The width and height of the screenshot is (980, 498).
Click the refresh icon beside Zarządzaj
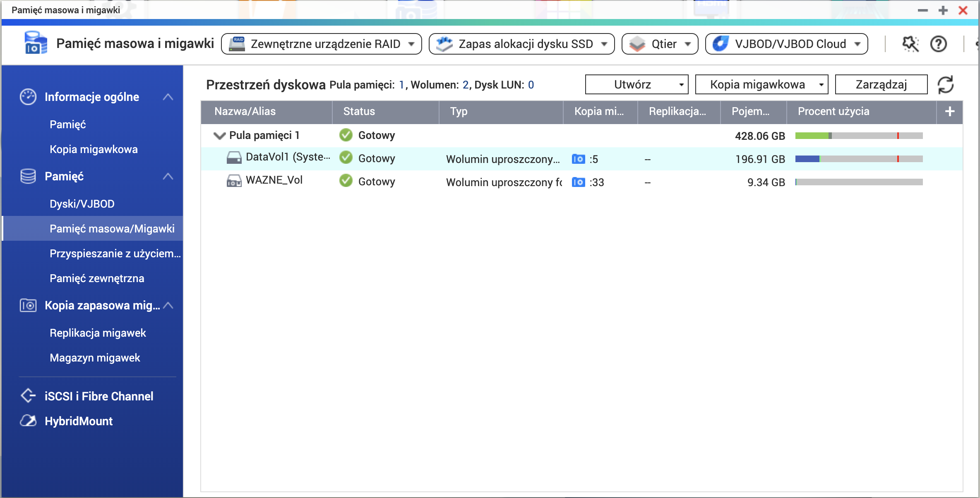pyautogui.click(x=946, y=85)
